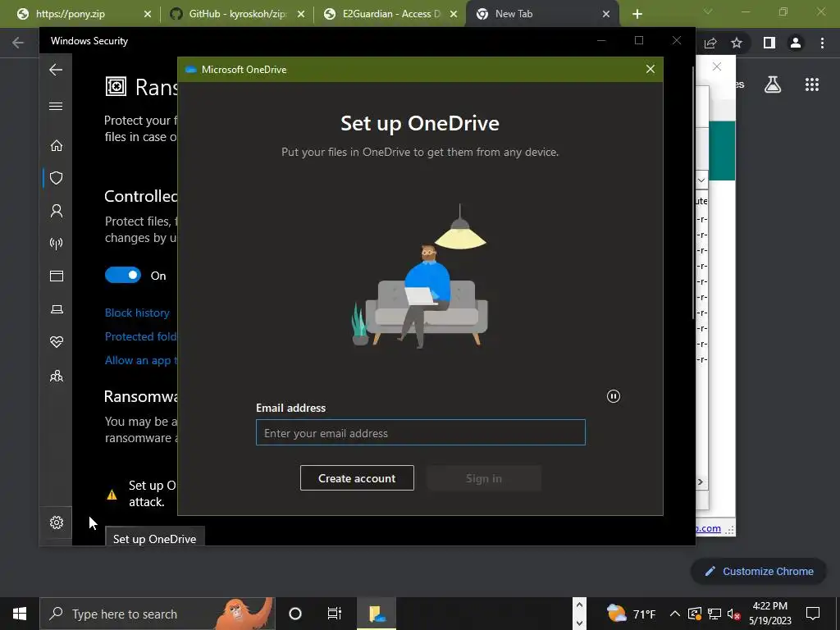Open Task View on taskbar
Viewport: 840px width, 630px height.
pos(335,614)
